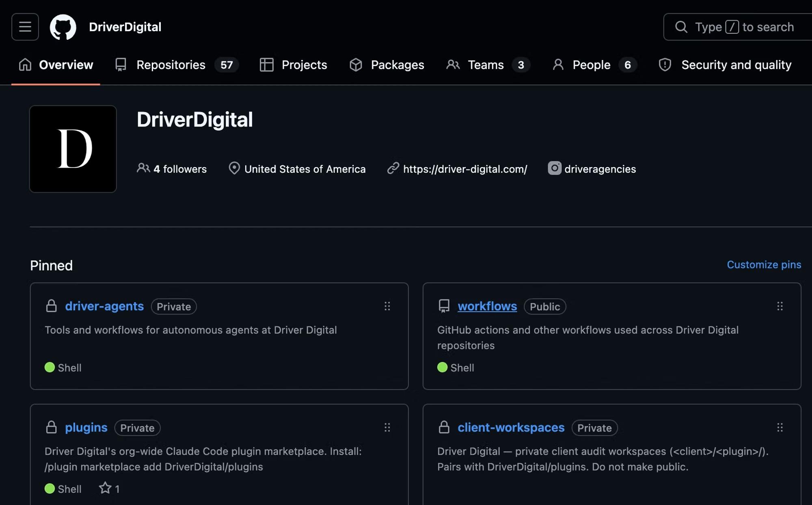Open the Teams tab
Image resolution: width=812 pixels, height=505 pixels.
(488, 65)
